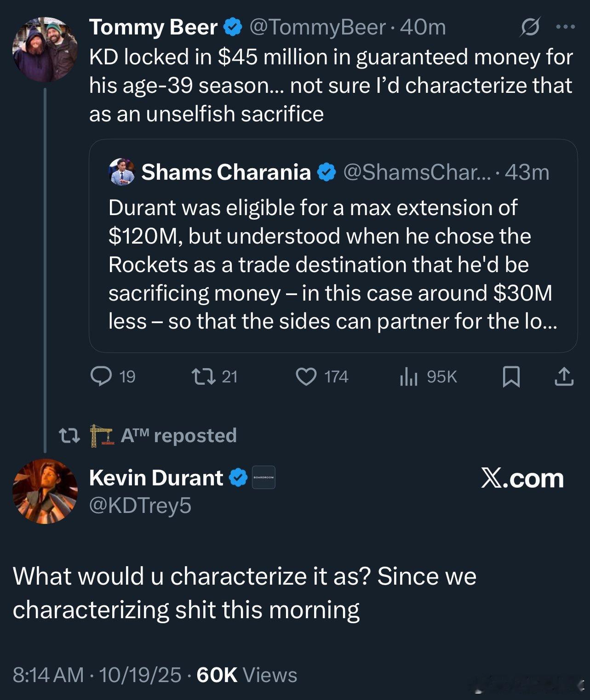
Task: Click the @KDTrey5 handle
Action: (140, 505)
